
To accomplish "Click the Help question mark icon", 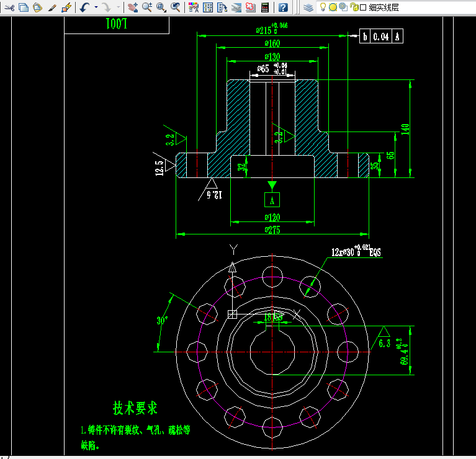I will (283, 7).
